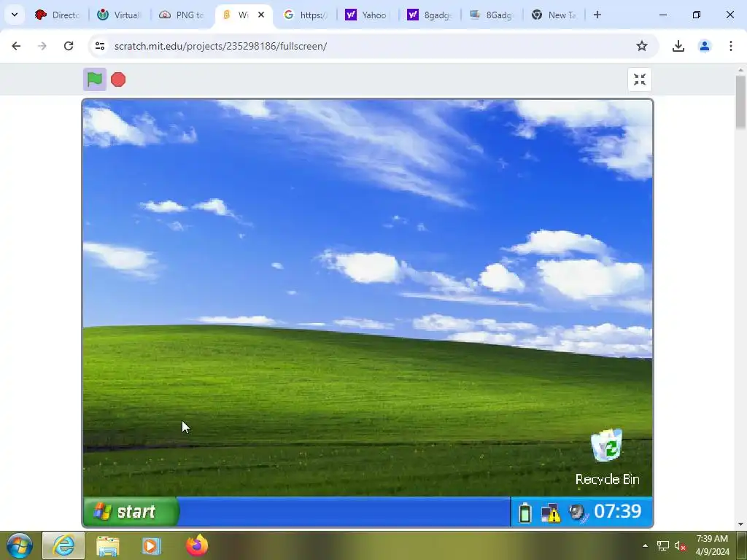Open Internet Explorer from the taskbar
The width and height of the screenshot is (747, 560).
click(64, 545)
